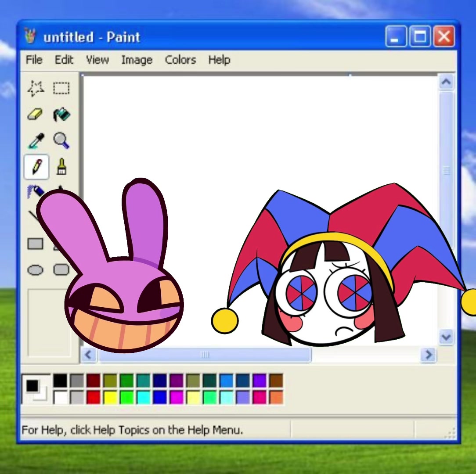Viewport: 476px width, 474px height.
Task: Open the Edit menu
Action: (x=64, y=60)
